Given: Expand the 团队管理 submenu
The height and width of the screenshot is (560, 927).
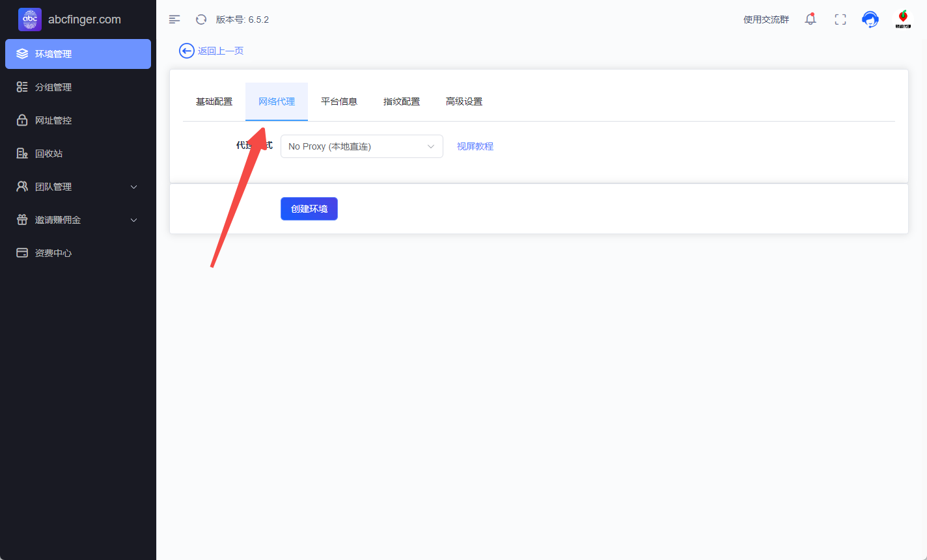Looking at the screenshot, I should [x=78, y=187].
